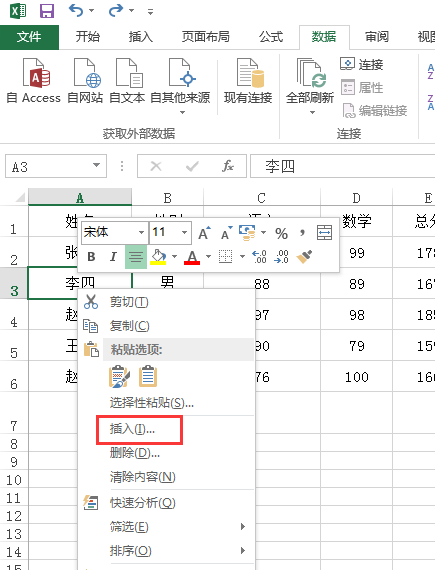Choose 选择性粘贴(S)... from context menu
435x570 pixels.
click(166, 402)
